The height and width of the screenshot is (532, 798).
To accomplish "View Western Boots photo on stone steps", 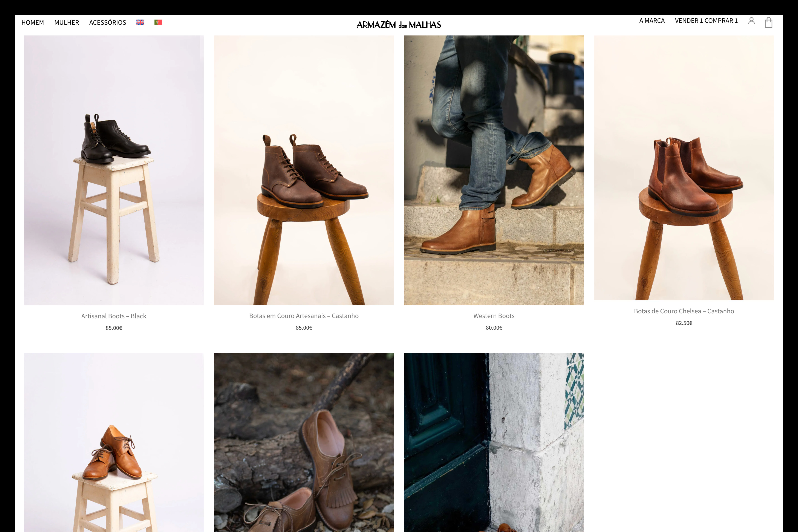I will pyautogui.click(x=494, y=170).
